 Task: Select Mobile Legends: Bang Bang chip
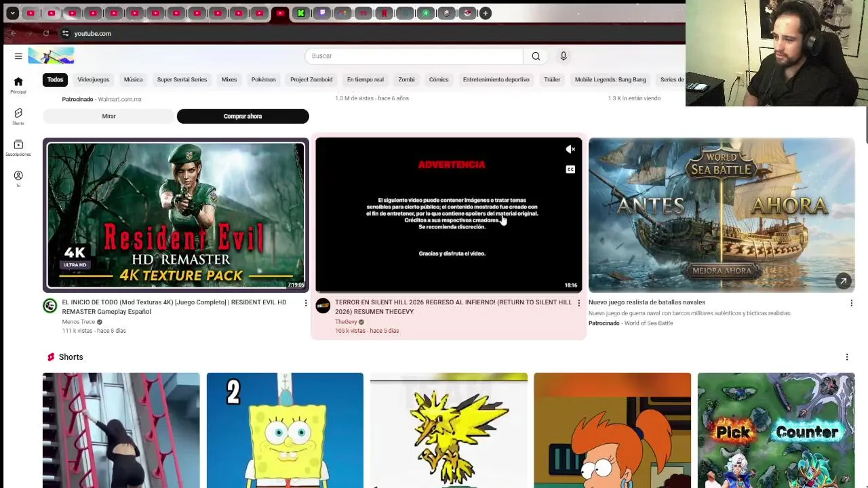610,80
